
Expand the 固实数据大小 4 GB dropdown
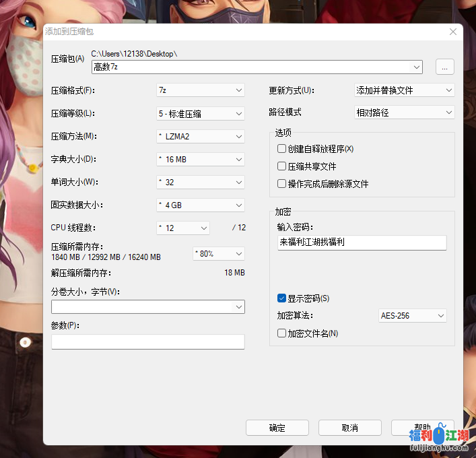(x=200, y=205)
